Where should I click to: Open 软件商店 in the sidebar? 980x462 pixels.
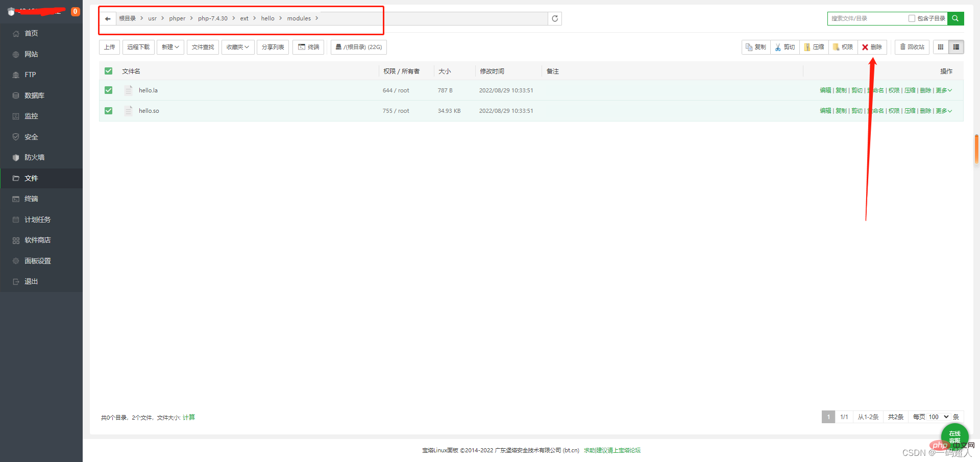[41, 240]
